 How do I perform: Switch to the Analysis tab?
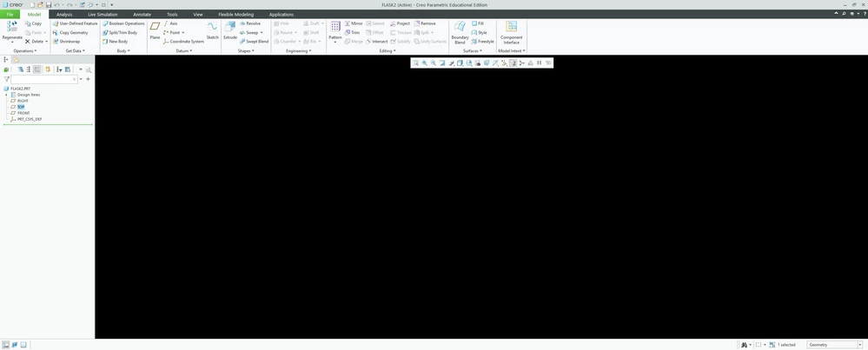(64, 15)
